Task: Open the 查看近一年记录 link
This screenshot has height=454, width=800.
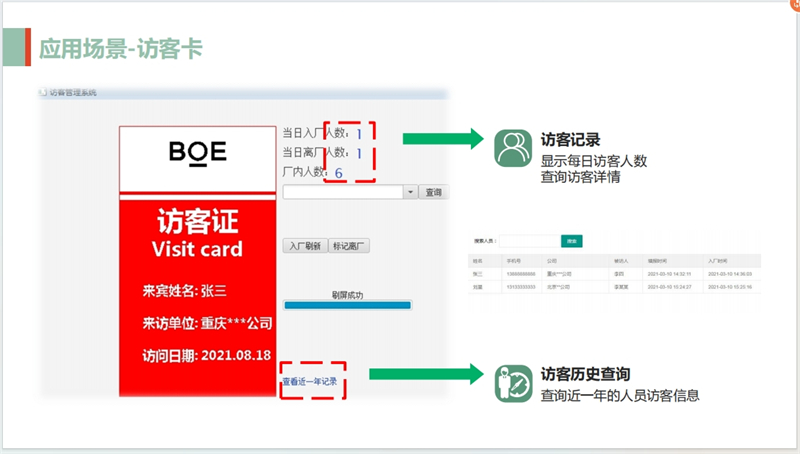Action: tap(310, 382)
